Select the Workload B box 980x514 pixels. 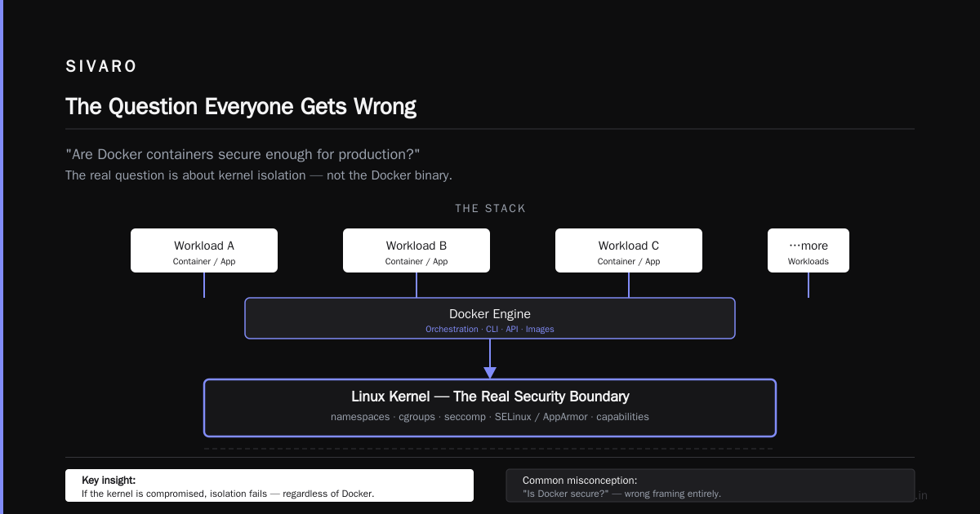(416, 250)
